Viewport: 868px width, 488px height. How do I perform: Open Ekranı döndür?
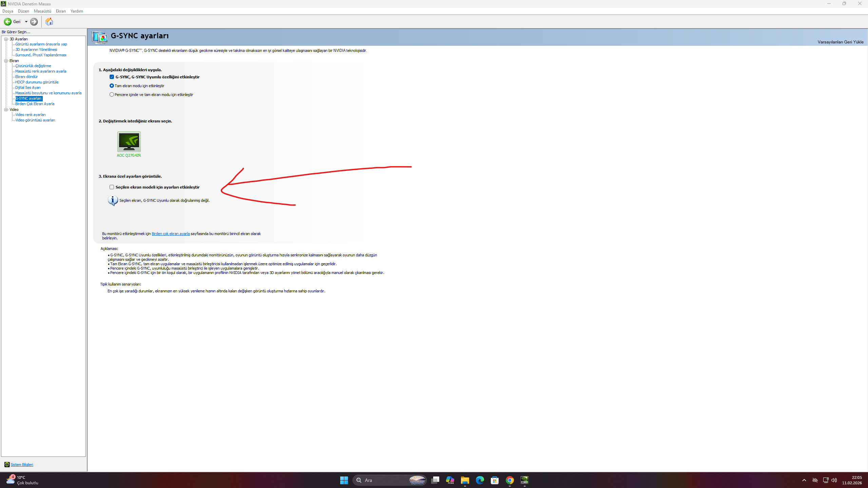tap(26, 77)
